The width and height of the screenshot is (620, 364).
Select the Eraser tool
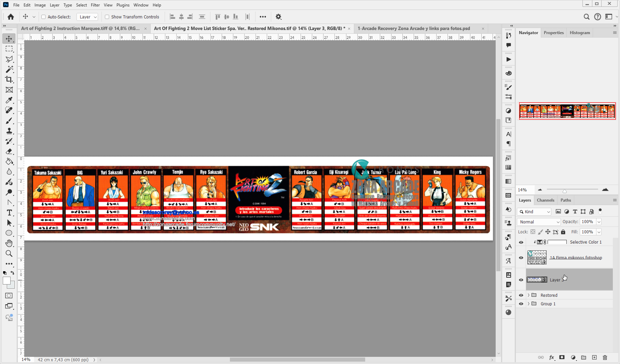pos(9,151)
